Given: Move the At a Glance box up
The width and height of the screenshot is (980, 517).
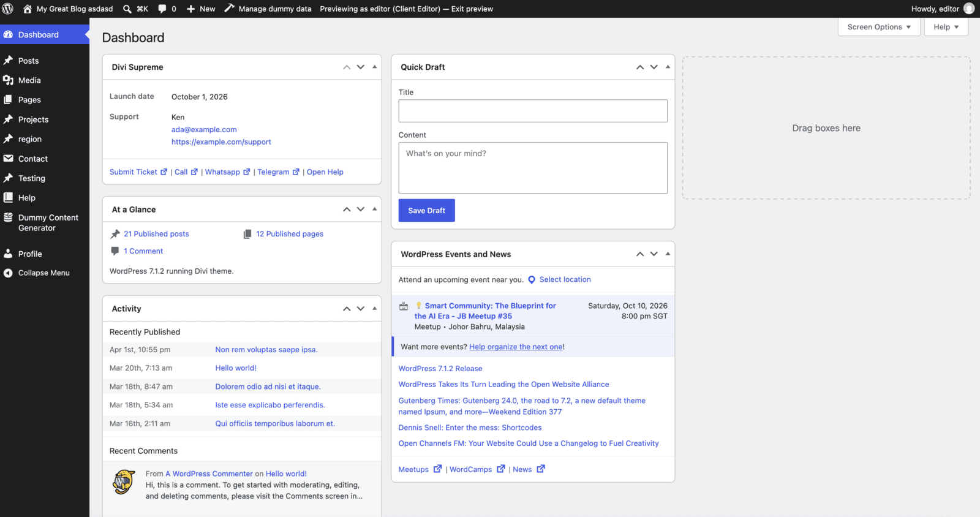Looking at the screenshot, I should pyautogui.click(x=347, y=209).
